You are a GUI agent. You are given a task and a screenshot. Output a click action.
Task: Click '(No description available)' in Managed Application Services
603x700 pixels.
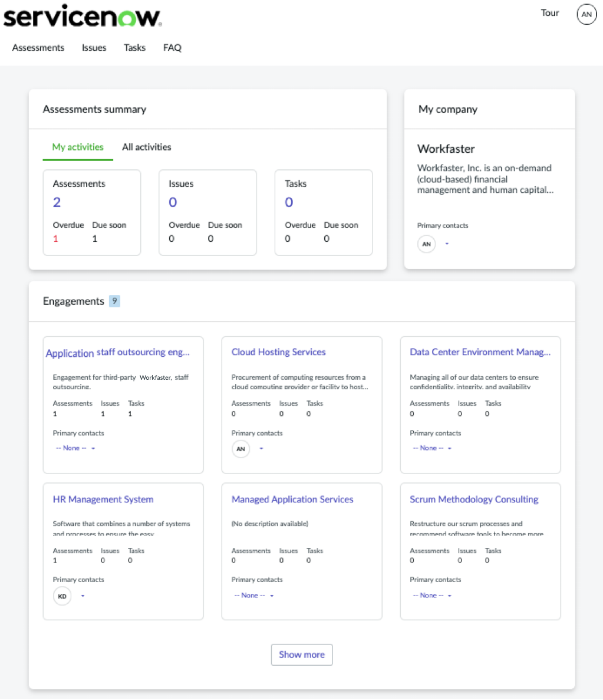click(269, 524)
